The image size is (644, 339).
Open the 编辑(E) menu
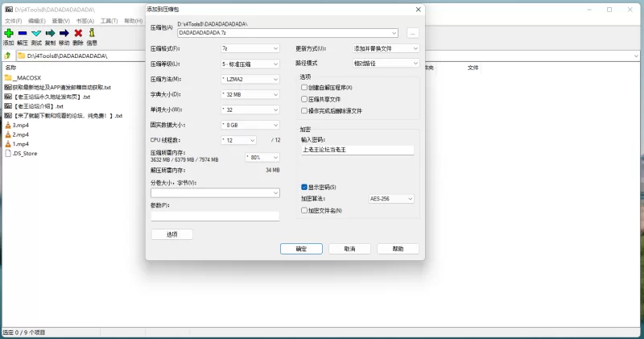point(37,21)
